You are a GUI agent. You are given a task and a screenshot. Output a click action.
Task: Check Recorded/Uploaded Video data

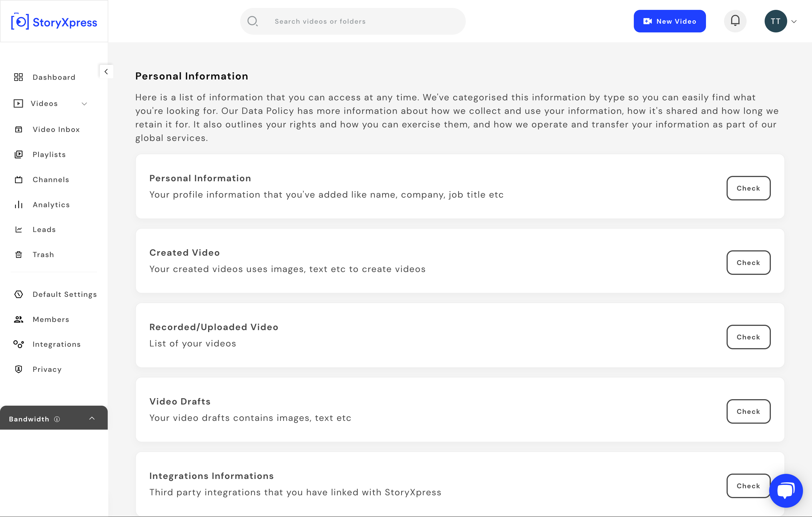pyautogui.click(x=748, y=337)
